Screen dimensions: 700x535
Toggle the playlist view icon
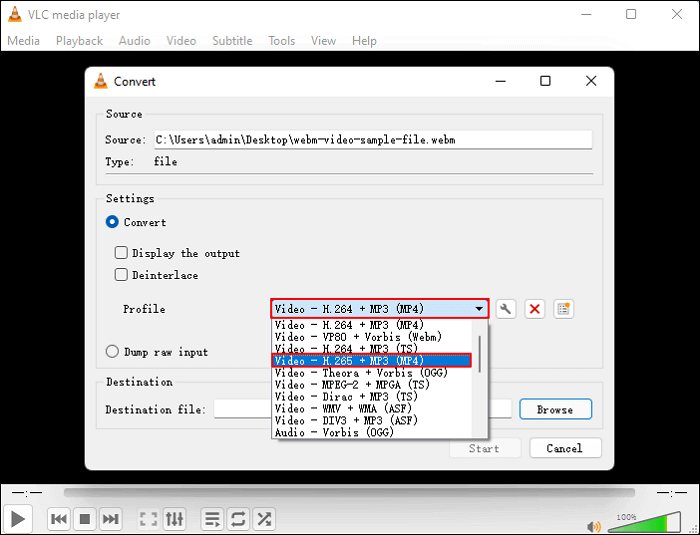click(212, 519)
